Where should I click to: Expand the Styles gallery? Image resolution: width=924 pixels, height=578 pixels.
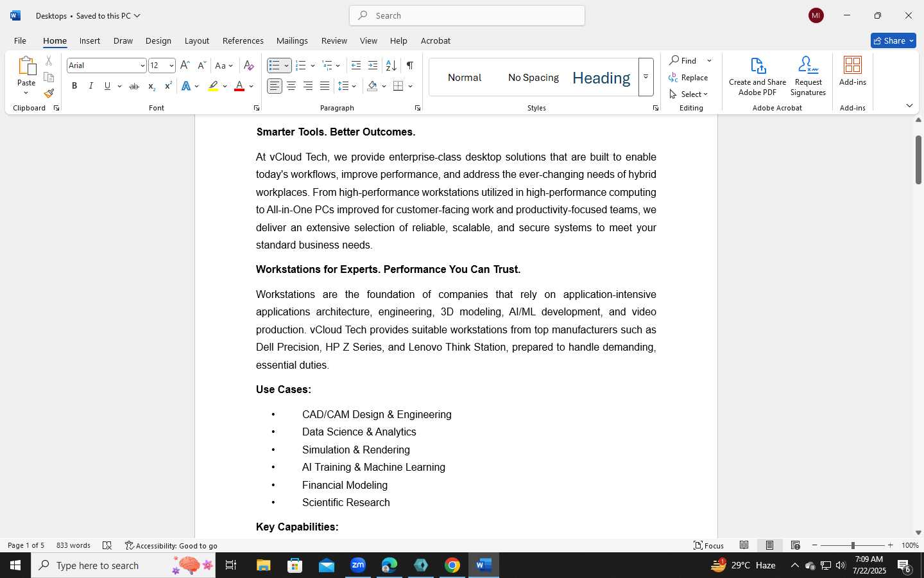[x=646, y=77]
